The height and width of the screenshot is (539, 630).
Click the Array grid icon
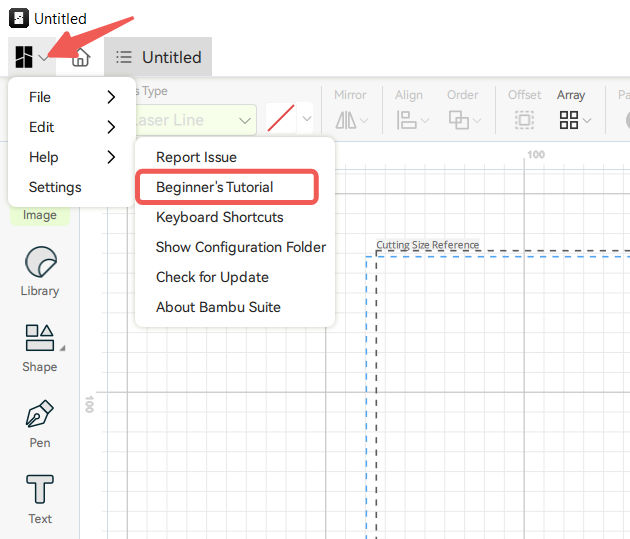(569, 120)
